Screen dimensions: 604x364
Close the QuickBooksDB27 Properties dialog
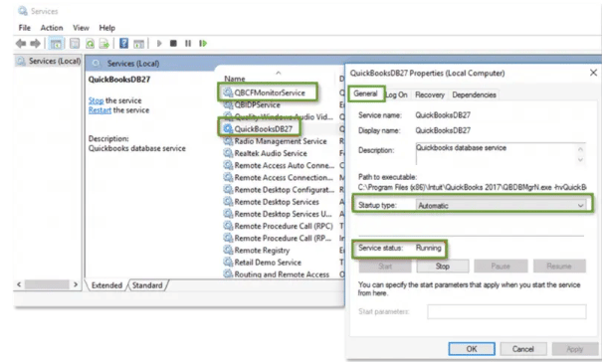[x=593, y=73]
